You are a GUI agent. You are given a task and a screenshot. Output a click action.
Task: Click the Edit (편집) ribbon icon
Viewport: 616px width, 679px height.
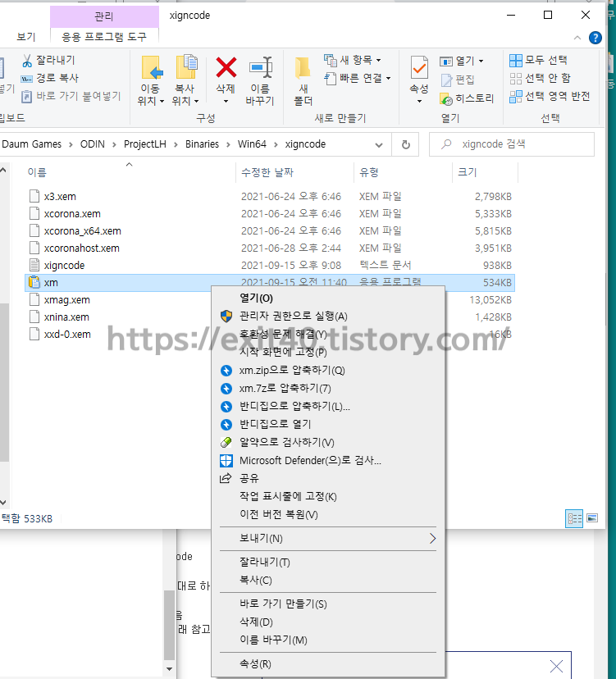446,80
